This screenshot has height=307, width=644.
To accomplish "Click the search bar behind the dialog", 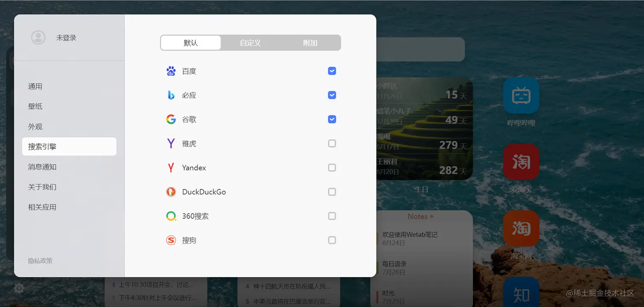I will click(420, 49).
